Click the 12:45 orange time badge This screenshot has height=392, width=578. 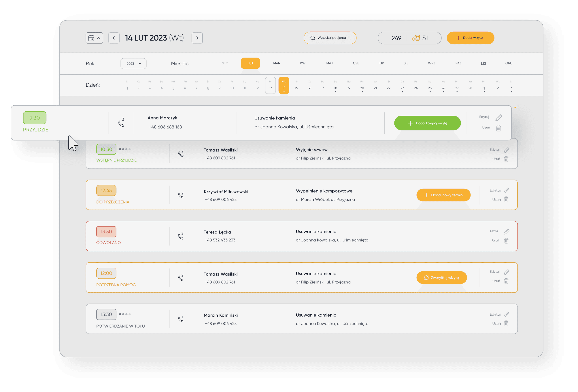click(106, 190)
